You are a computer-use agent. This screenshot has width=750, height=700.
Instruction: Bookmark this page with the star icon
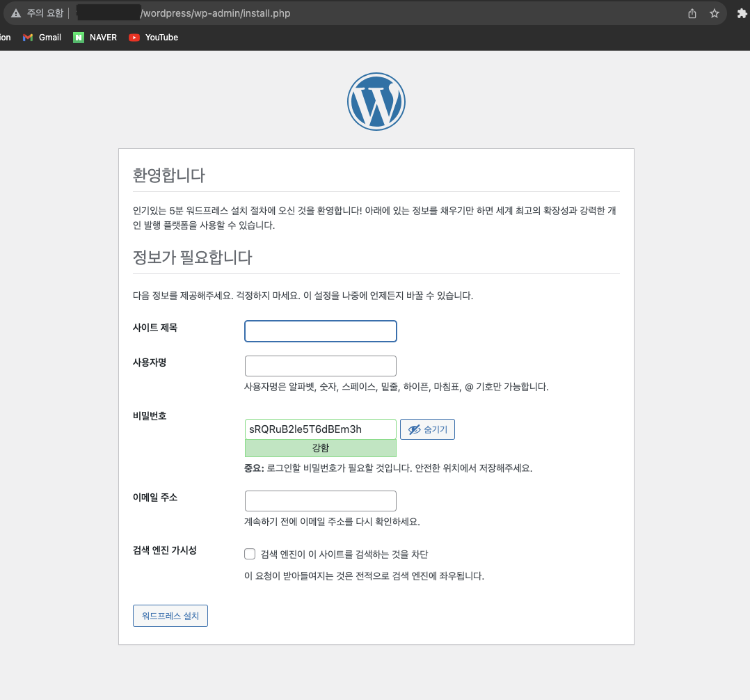tap(714, 13)
